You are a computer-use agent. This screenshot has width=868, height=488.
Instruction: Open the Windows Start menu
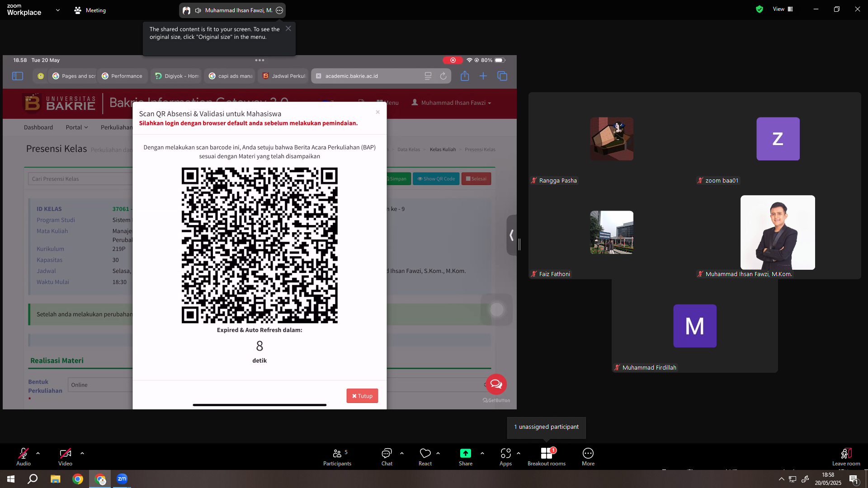pyautogui.click(x=11, y=479)
